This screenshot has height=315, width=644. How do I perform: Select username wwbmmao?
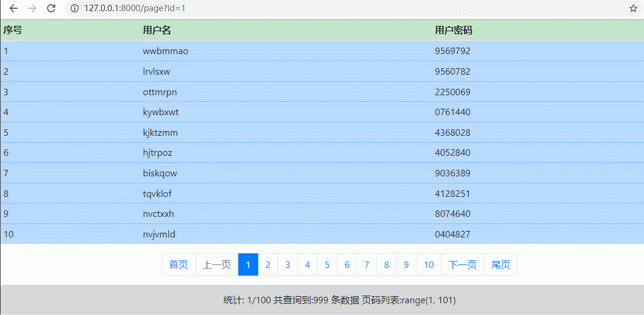pyautogui.click(x=165, y=51)
